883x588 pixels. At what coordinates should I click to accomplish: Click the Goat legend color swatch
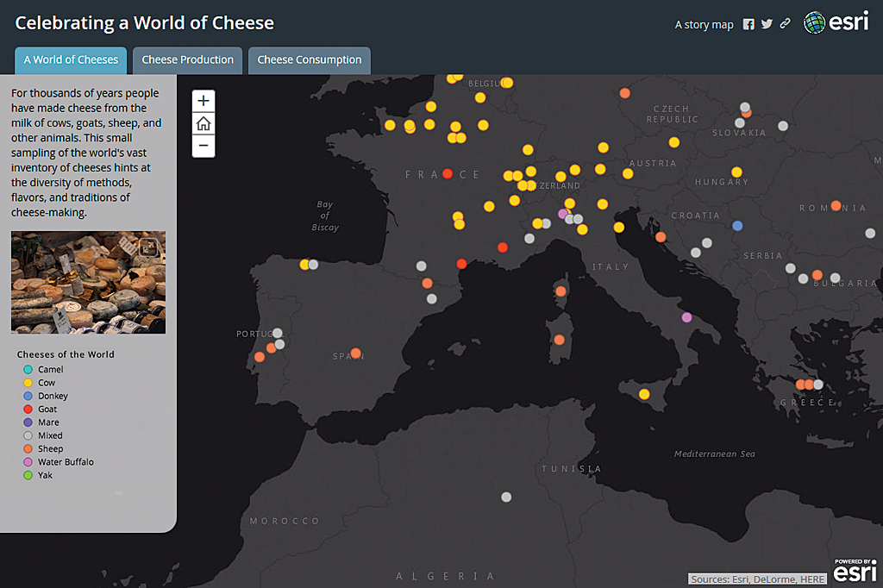tap(28, 410)
